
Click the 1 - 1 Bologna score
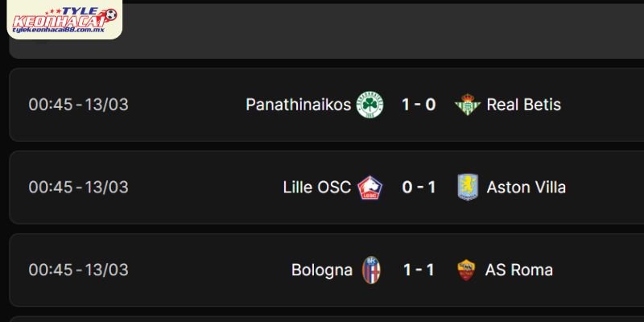click(419, 270)
